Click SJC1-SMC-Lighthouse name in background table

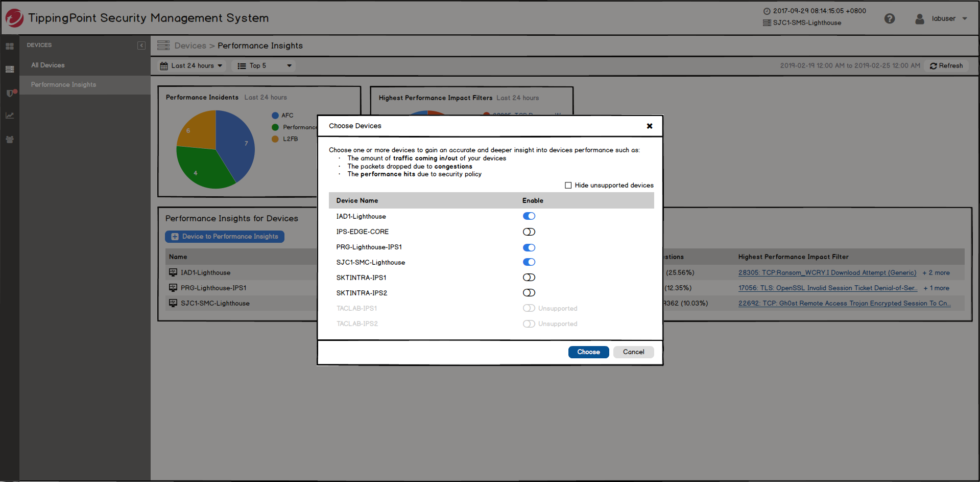coord(215,304)
